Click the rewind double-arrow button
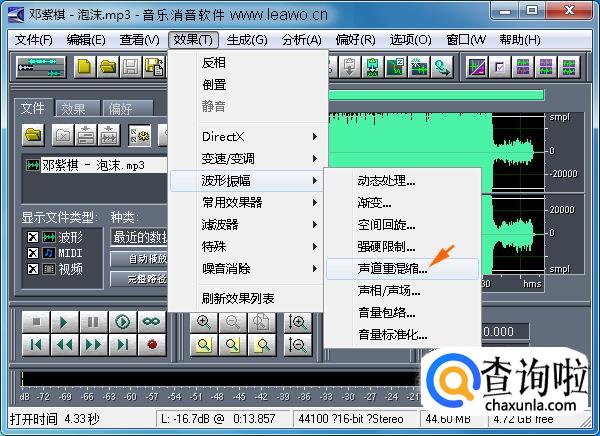This screenshot has height=436, width=600. [64, 345]
